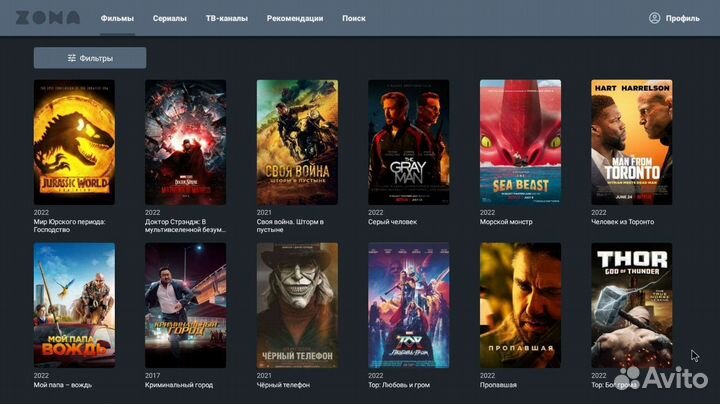Click year 2017 under Криминальный город poster
The width and height of the screenshot is (720, 404).
[x=152, y=376]
